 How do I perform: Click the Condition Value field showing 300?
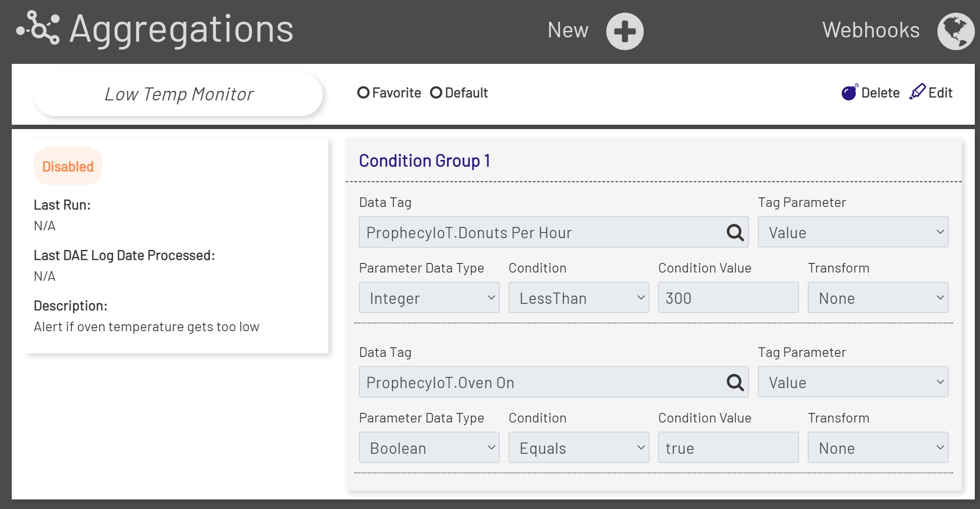coord(728,298)
